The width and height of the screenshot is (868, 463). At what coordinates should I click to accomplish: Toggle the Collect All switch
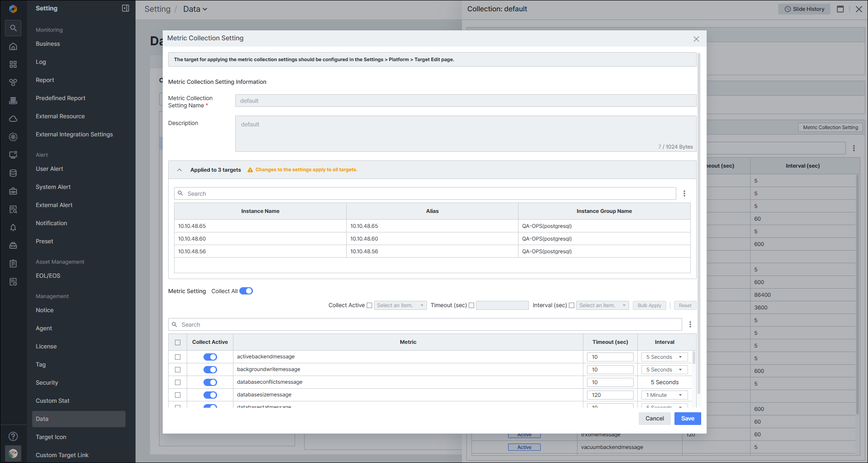tap(246, 291)
